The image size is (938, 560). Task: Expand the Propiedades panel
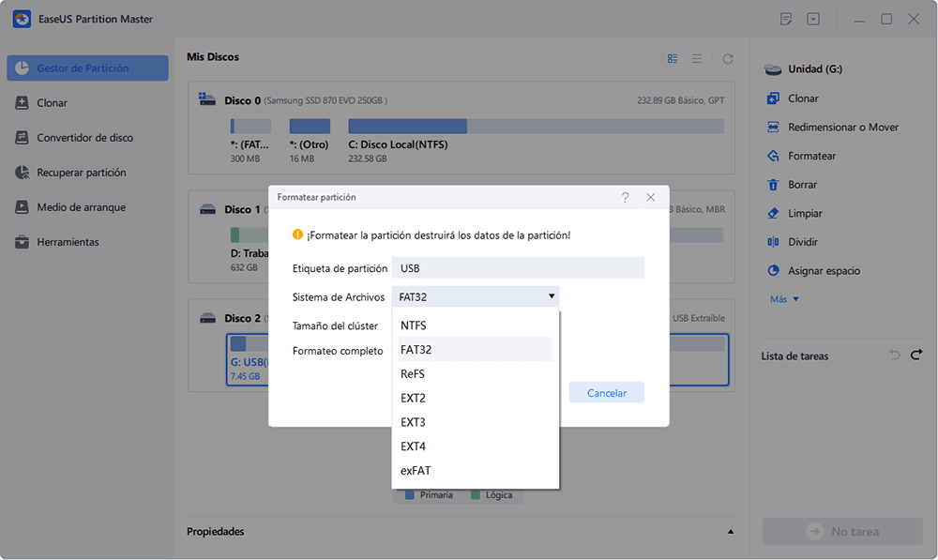(731, 531)
